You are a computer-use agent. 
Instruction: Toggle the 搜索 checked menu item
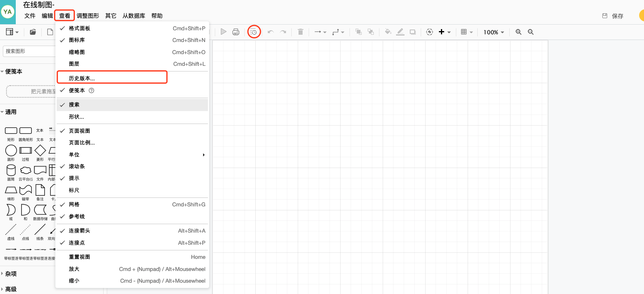(x=132, y=105)
